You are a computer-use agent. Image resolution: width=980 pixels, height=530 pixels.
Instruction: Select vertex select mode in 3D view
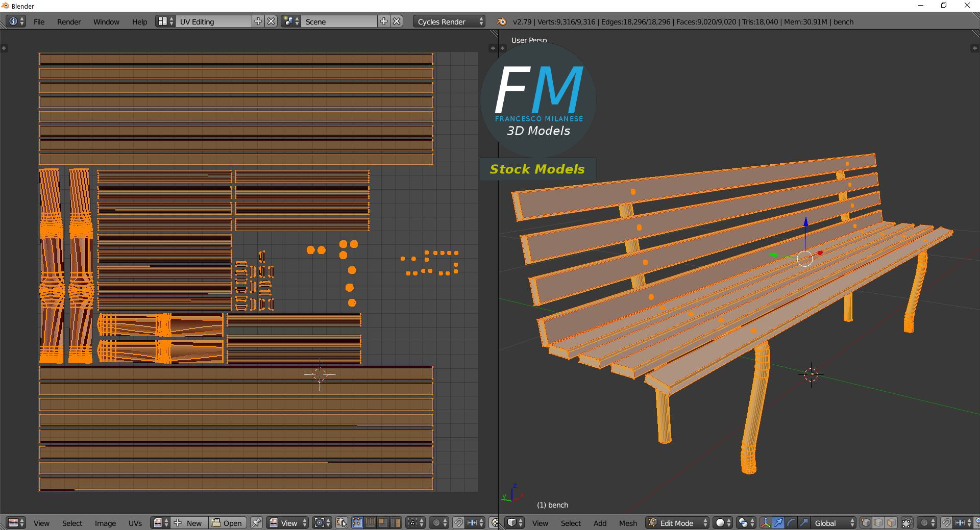point(866,523)
